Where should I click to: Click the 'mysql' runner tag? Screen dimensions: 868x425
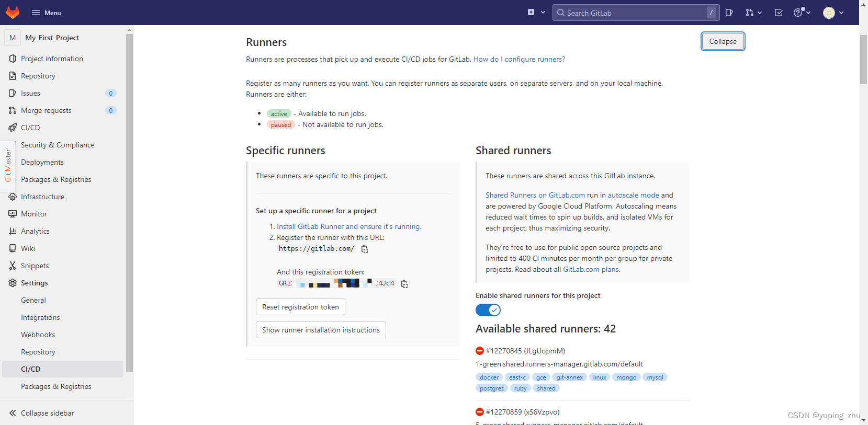pyautogui.click(x=655, y=377)
